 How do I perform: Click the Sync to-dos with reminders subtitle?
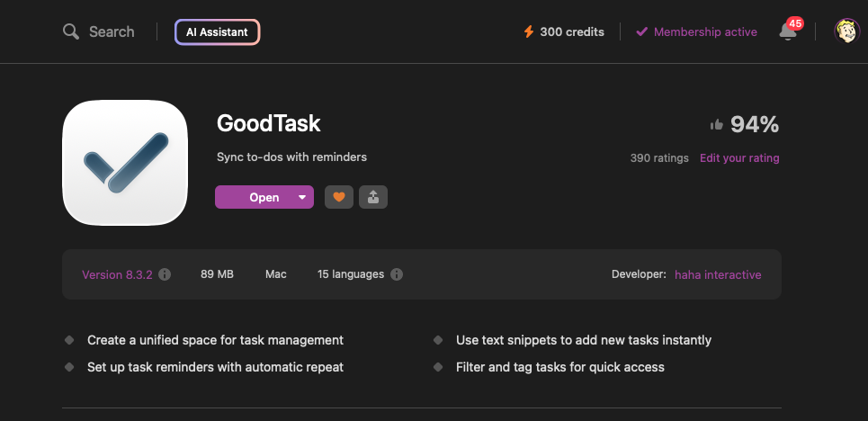click(291, 157)
